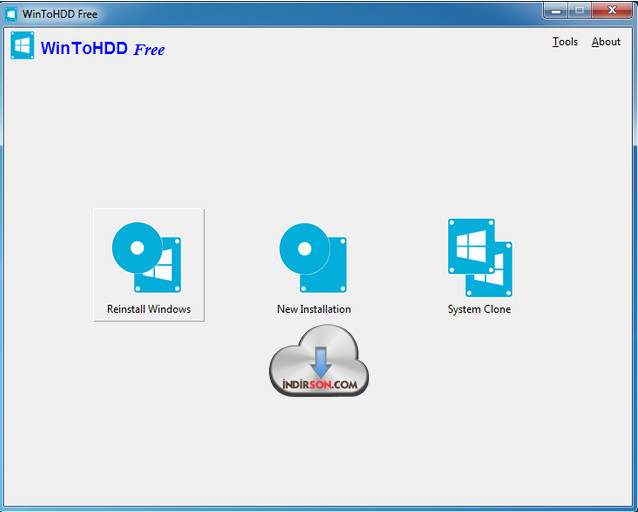638x512 pixels.
Task: Click the System Clone label
Action: (x=479, y=309)
